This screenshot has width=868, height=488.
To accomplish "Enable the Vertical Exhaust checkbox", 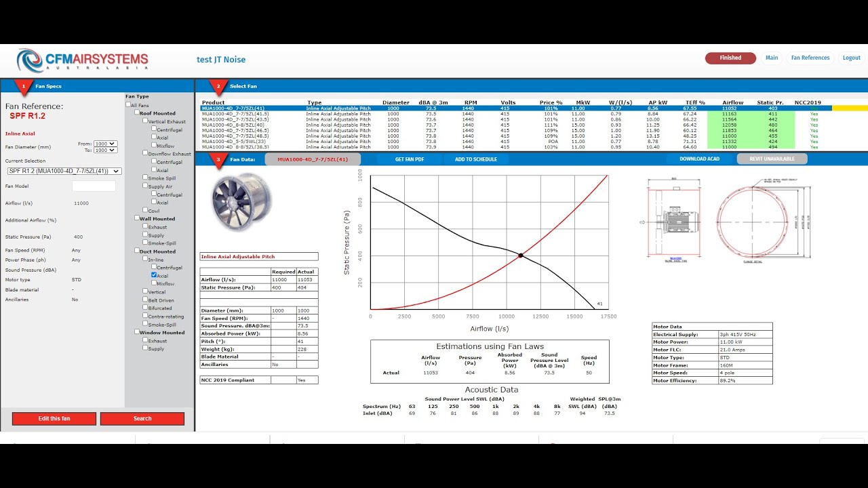I will point(145,121).
